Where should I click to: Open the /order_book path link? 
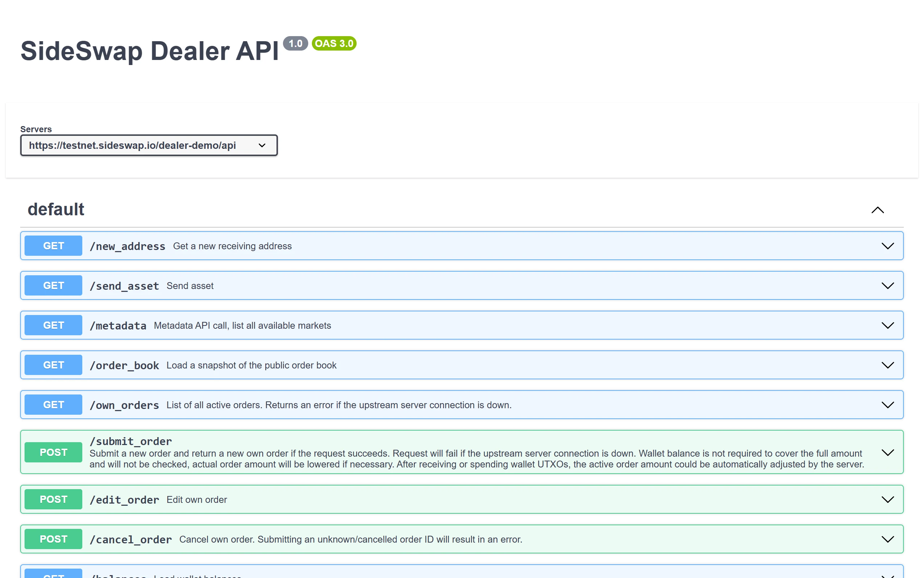pos(124,366)
